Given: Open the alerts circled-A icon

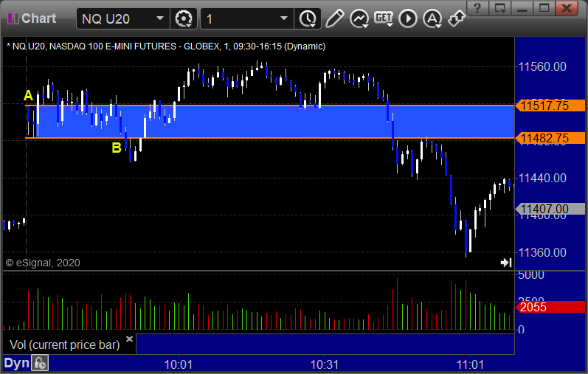Looking at the screenshot, I should tap(432, 18).
